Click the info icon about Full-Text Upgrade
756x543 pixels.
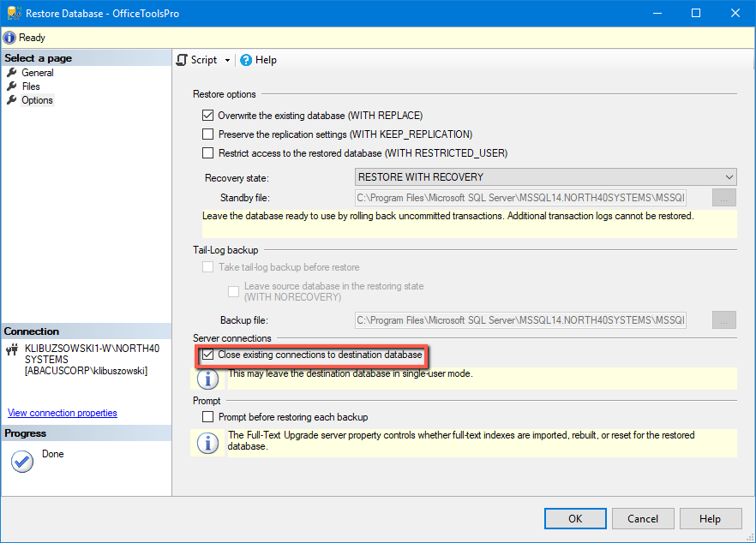[x=207, y=439]
